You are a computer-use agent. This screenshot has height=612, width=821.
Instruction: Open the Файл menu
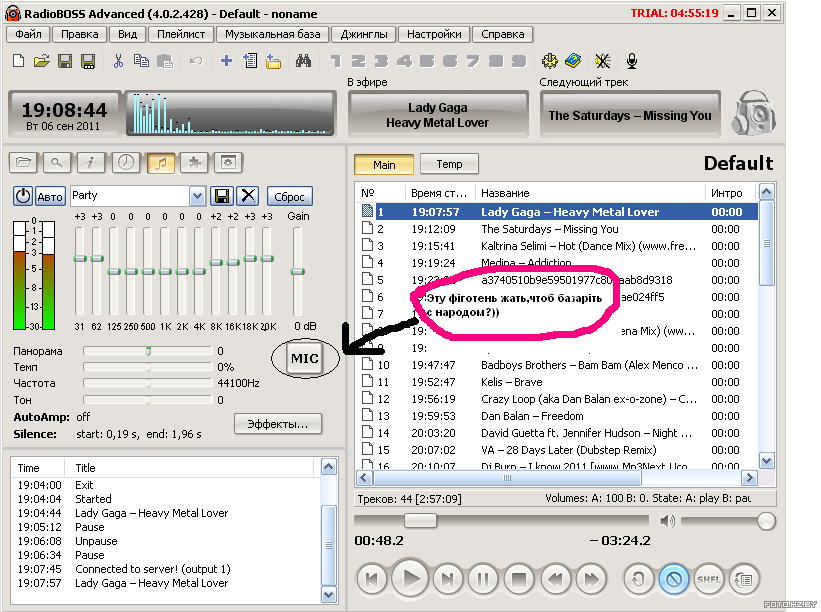tap(28, 35)
